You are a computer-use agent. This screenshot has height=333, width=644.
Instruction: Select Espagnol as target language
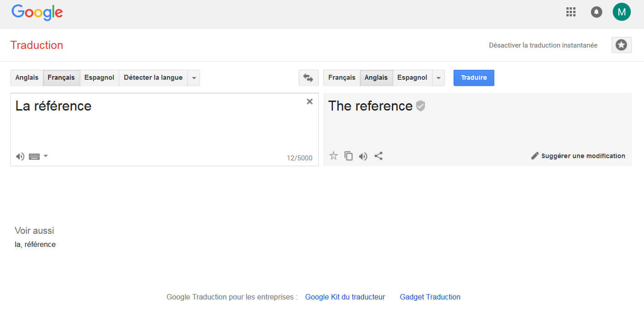point(412,78)
